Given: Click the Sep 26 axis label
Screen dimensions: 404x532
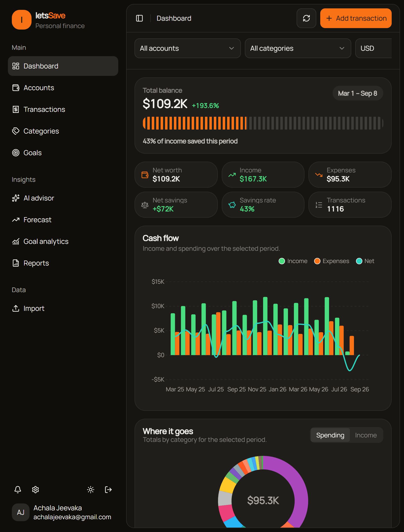Looking at the screenshot, I should click(x=359, y=389).
